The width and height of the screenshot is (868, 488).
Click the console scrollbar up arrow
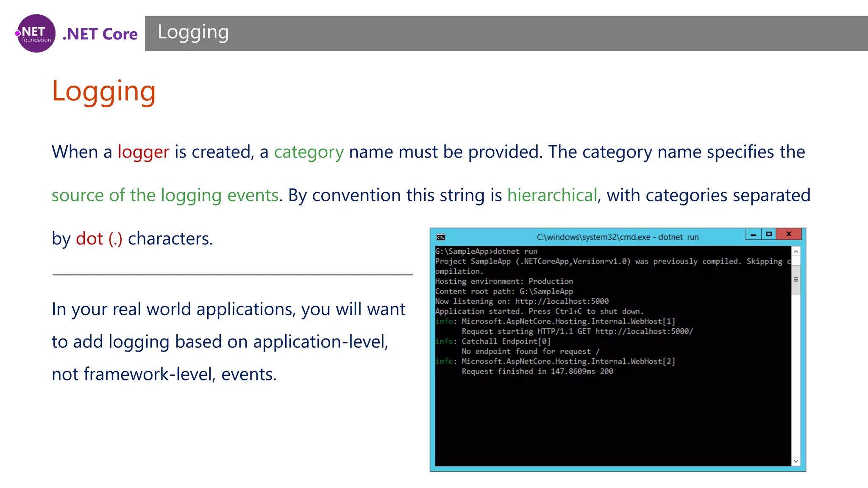(796, 252)
